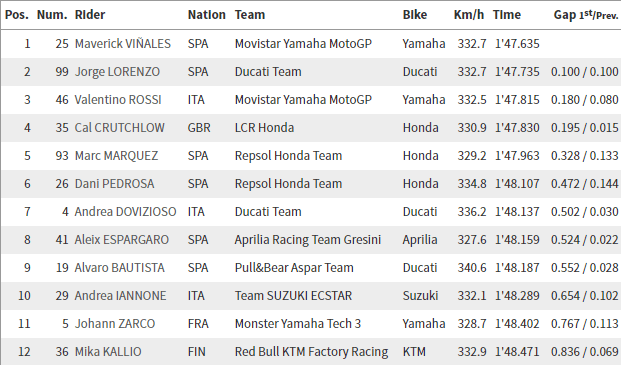Click Andrea DOVIZIOSO rider name
Image resolution: width=622 pixels, height=365 pixels.
(x=125, y=212)
